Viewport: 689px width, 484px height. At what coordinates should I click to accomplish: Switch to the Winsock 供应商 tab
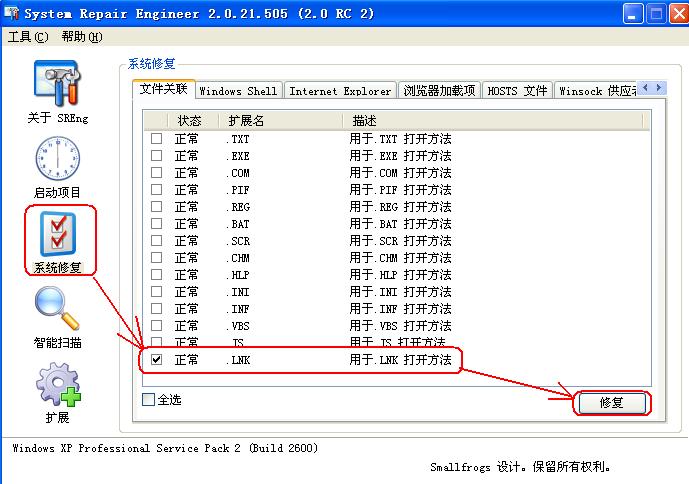click(x=596, y=91)
